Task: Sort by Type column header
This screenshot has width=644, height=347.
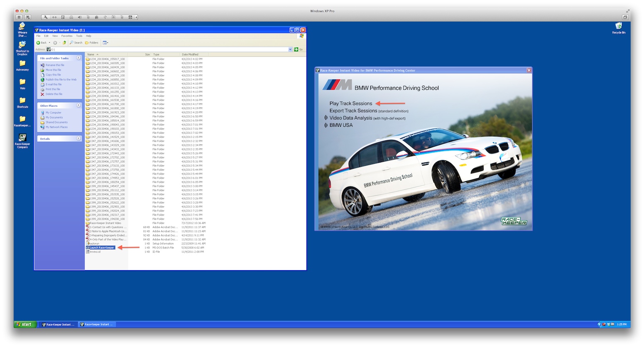Action: [x=166, y=54]
